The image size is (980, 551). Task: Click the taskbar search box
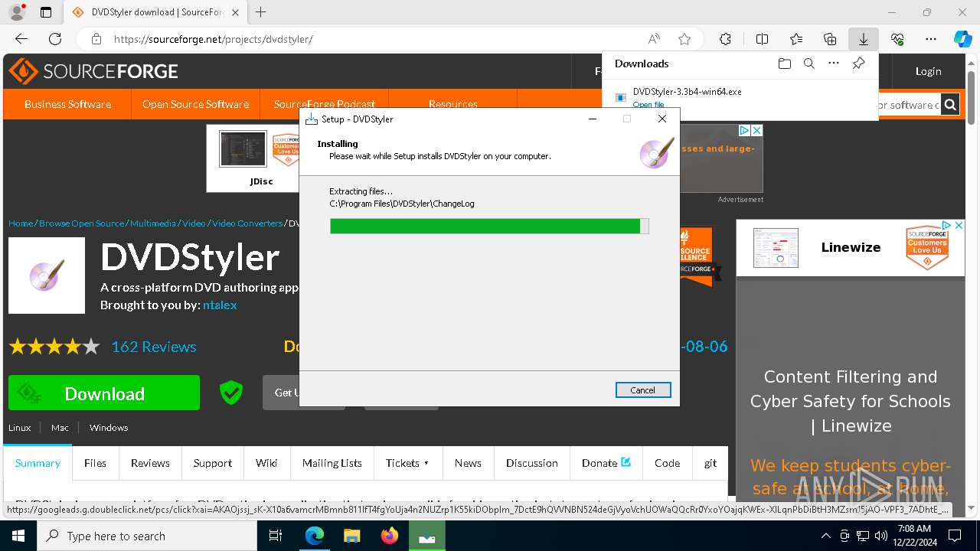[147, 536]
